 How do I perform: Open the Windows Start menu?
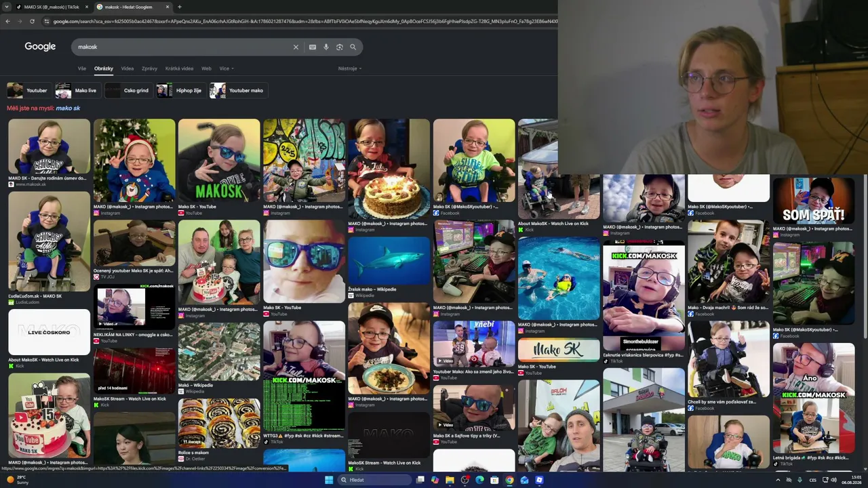click(x=329, y=480)
